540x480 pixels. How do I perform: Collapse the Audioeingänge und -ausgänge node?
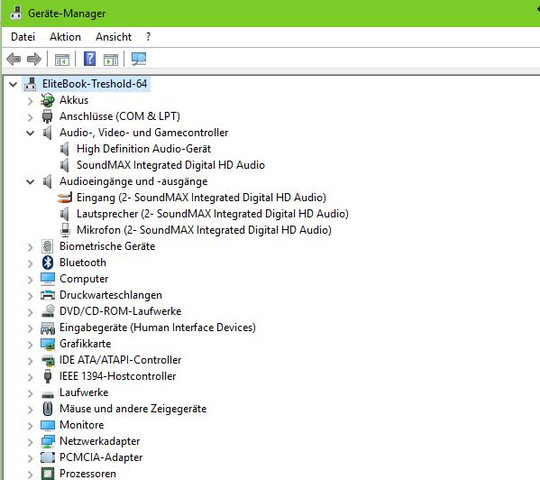point(30,182)
